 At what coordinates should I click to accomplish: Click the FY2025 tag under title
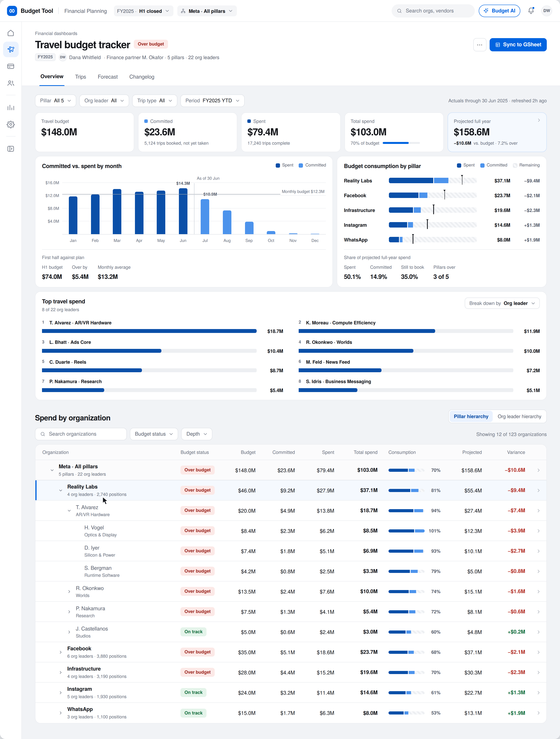[x=45, y=57]
